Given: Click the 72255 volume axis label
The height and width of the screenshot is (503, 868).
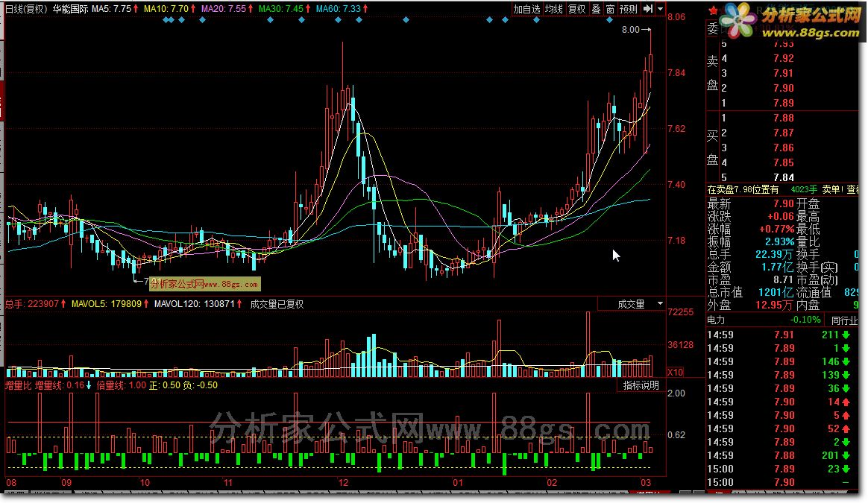Looking at the screenshot, I should (680, 312).
